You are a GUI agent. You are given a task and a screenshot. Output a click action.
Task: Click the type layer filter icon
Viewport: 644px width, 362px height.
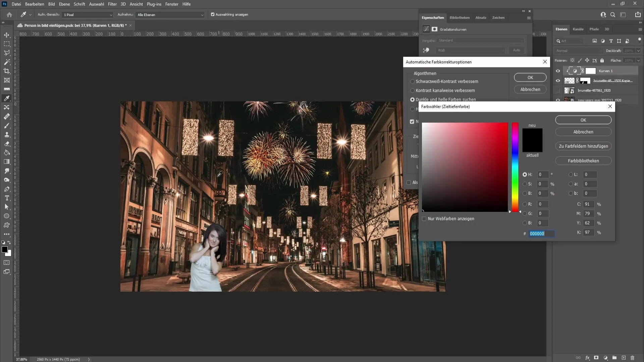tap(611, 41)
